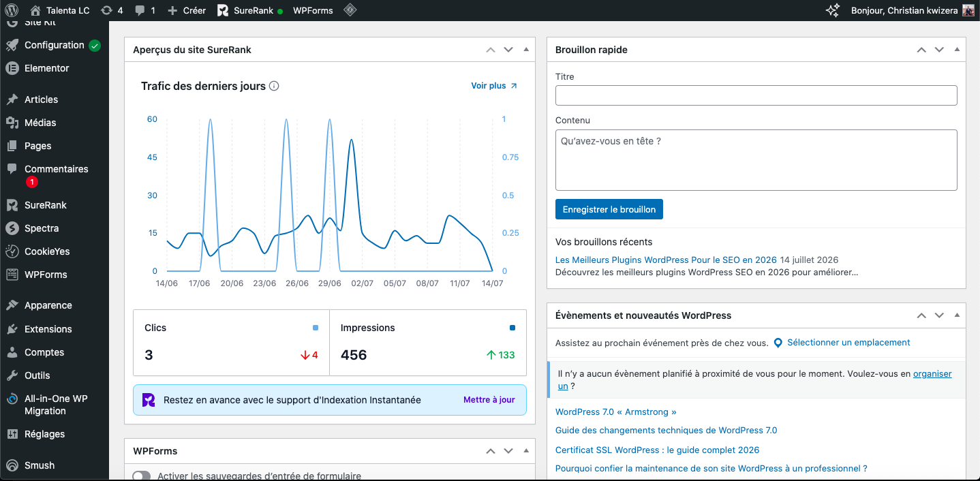Click the CookieYes cookie icon
This screenshot has width=980, height=481.
pyautogui.click(x=12, y=251)
